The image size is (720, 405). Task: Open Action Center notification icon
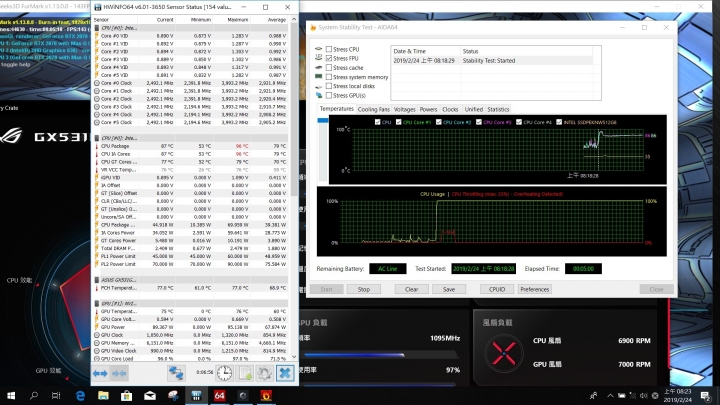(x=705, y=395)
